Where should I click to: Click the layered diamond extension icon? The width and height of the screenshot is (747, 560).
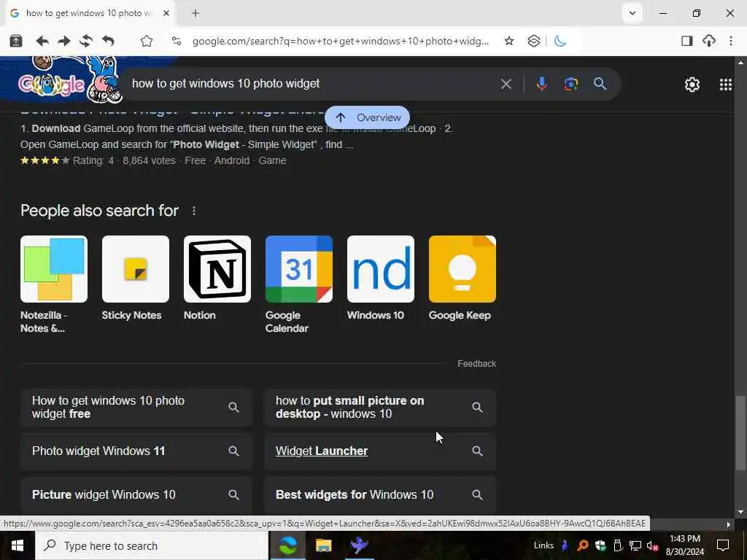coord(533,41)
